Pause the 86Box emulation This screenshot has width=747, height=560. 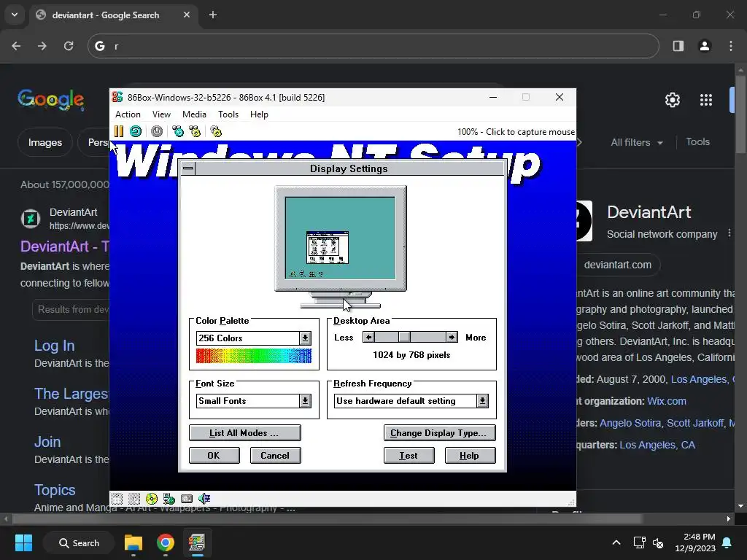[119, 131]
